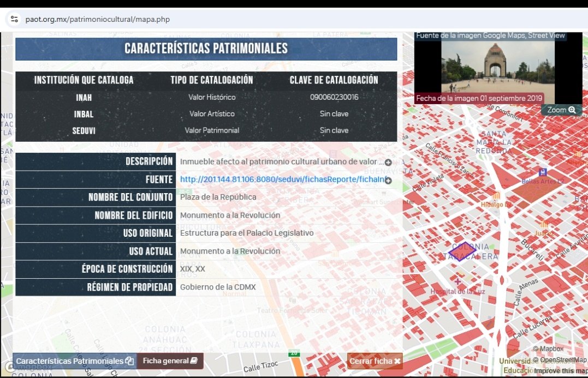Select the Valor Histórico cell

(x=212, y=97)
